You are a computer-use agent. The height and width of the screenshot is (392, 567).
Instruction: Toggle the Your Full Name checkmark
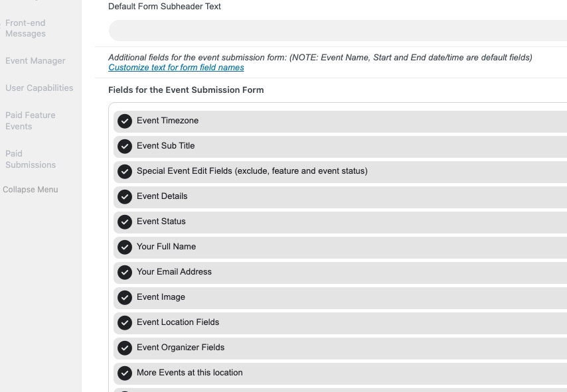point(125,247)
